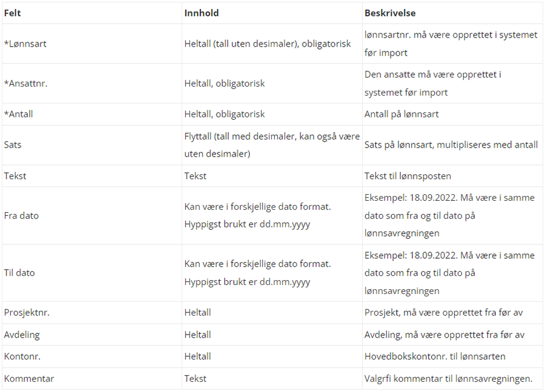Select the Kontonr. field cell

pos(22,356)
